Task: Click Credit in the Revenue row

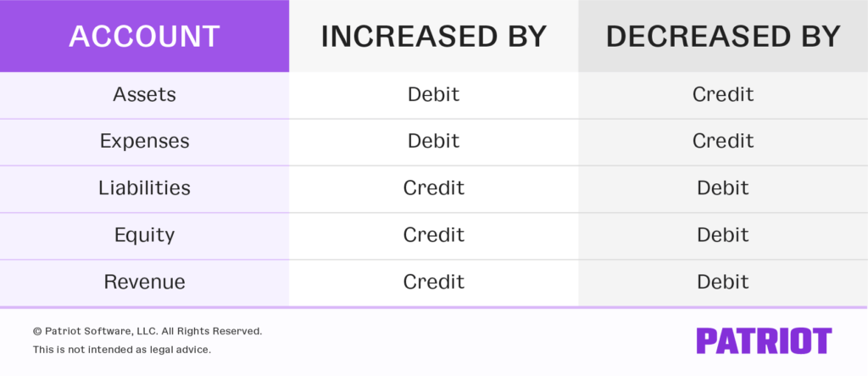Action: click(x=433, y=281)
